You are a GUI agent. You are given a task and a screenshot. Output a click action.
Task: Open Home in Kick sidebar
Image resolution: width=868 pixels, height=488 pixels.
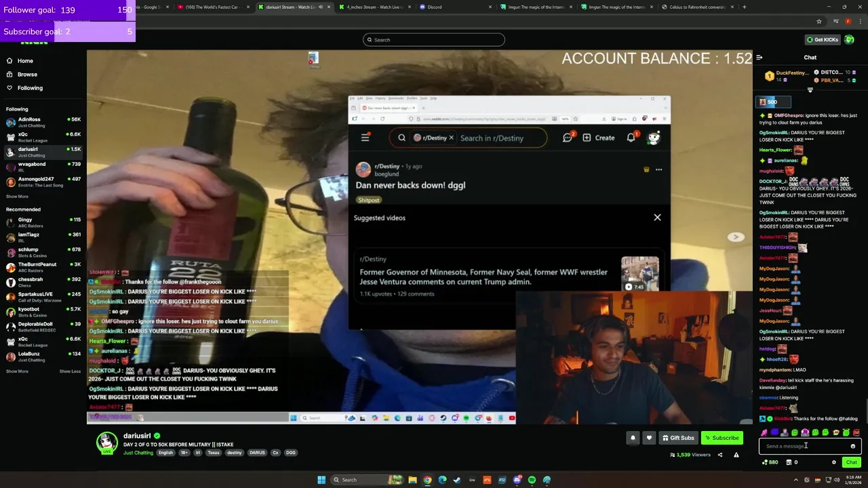pos(20,61)
